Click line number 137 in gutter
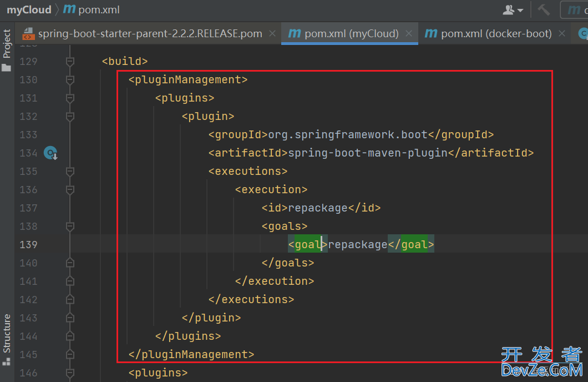588x382 pixels. click(x=28, y=208)
